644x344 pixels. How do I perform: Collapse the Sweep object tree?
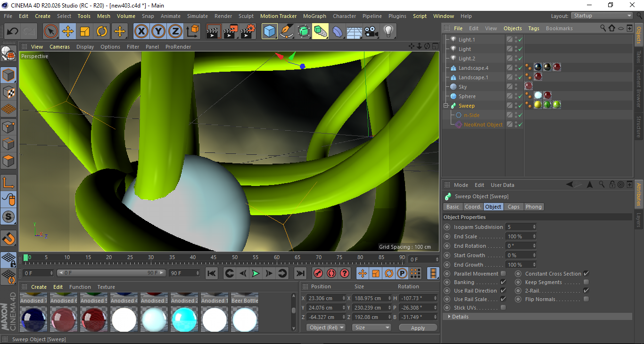[x=446, y=106]
